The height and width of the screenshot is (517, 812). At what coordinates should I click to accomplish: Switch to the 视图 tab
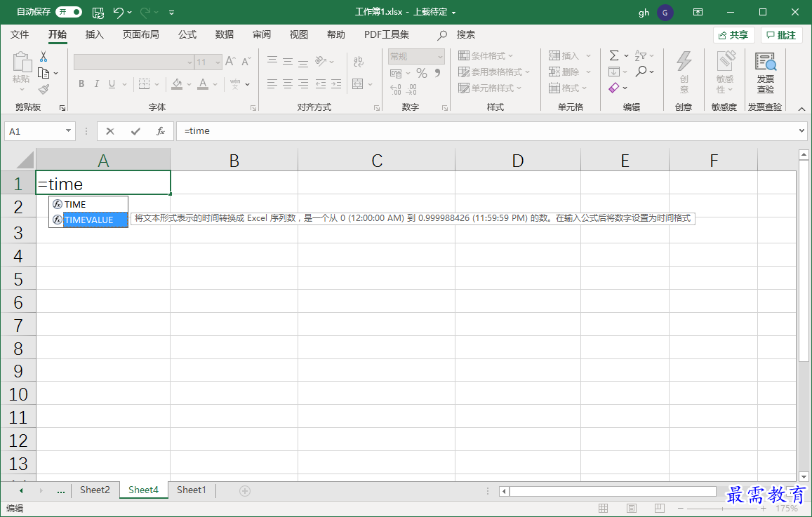[x=299, y=34]
